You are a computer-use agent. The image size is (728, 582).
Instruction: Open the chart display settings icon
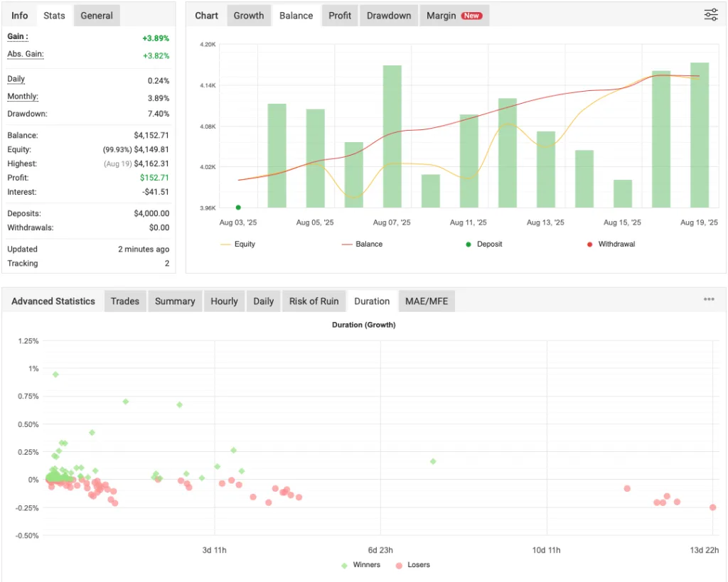point(710,14)
